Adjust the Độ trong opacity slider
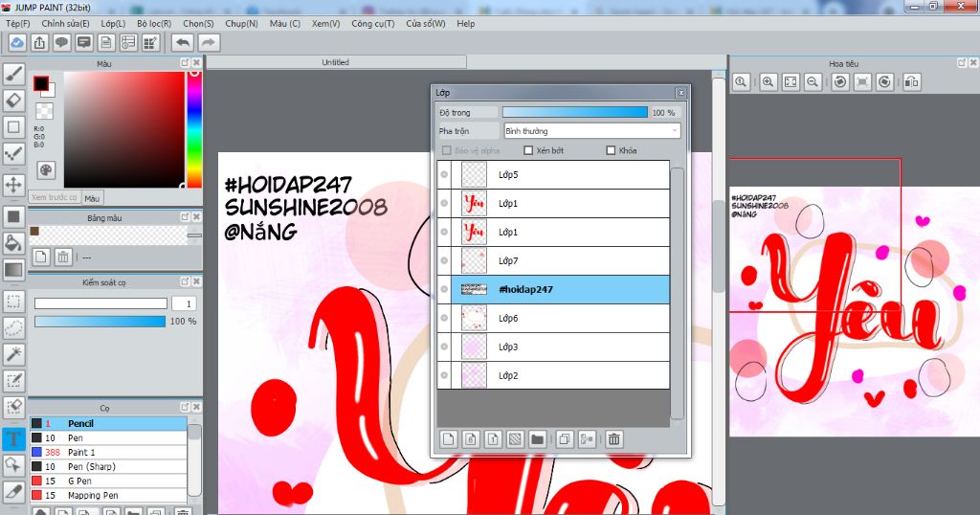This screenshot has width=980, height=515. coord(575,113)
